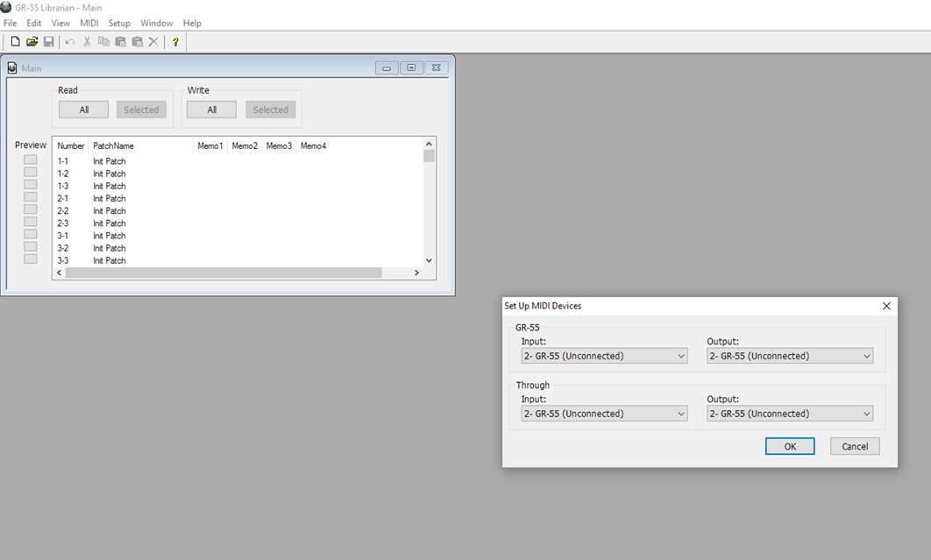Click the yellow question mark Help icon
This screenshot has height=560, width=931.
(x=175, y=41)
